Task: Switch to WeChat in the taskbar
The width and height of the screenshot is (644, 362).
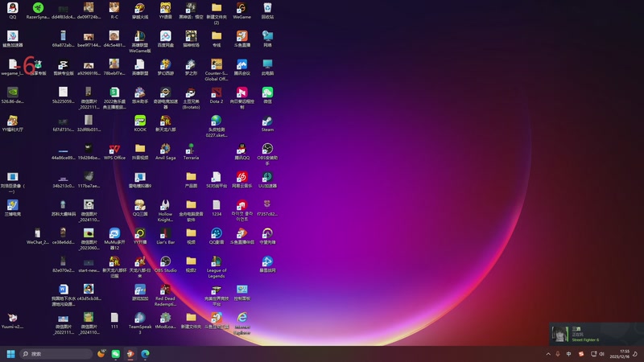Action: click(x=116, y=354)
